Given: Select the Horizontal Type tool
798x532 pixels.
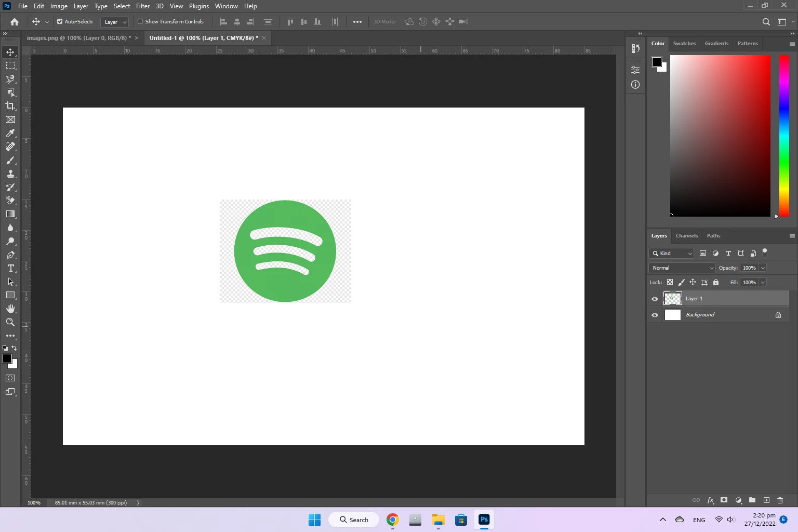Looking at the screenshot, I should point(10,268).
